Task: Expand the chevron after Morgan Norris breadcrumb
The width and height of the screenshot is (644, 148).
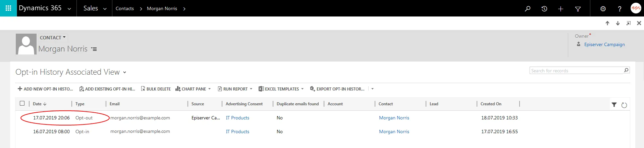Action: point(184,9)
